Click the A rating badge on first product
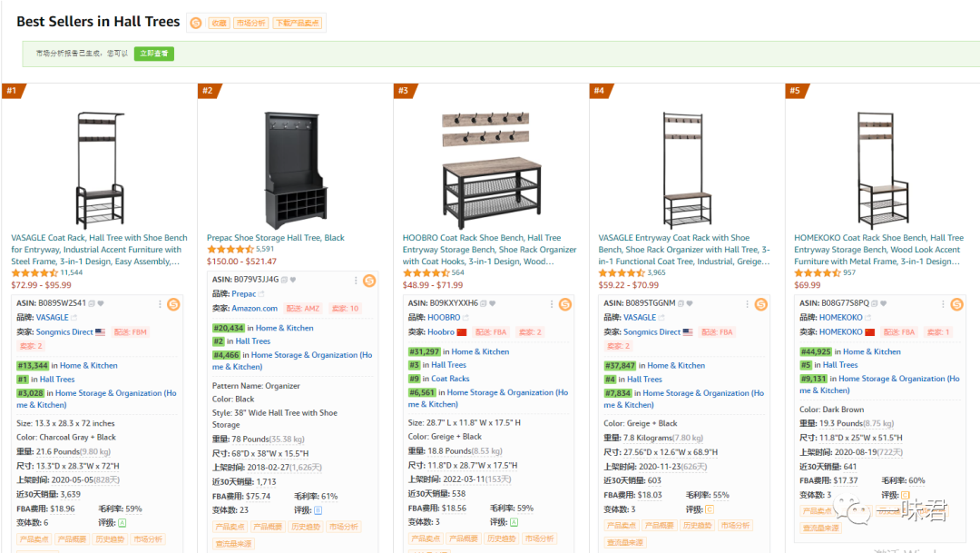Image resolution: width=980 pixels, height=553 pixels. pyautogui.click(x=122, y=522)
